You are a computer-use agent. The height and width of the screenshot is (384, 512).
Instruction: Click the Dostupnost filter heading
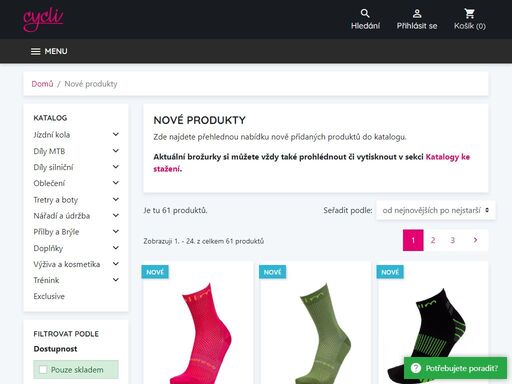(x=55, y=349)
